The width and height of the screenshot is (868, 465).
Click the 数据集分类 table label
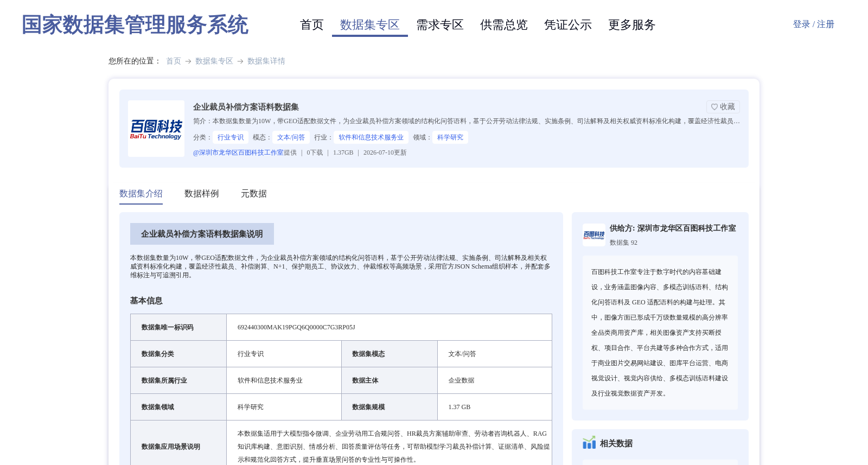(158, 354)
